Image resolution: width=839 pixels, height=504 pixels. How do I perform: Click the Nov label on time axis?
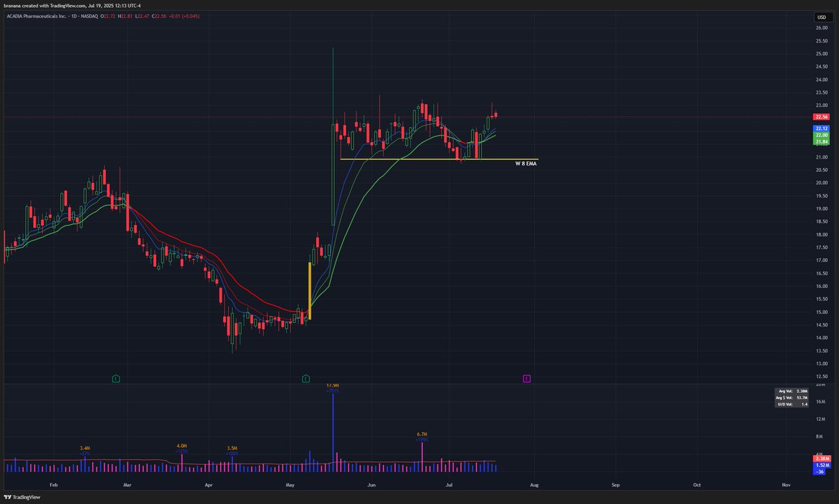pos(786,484)
